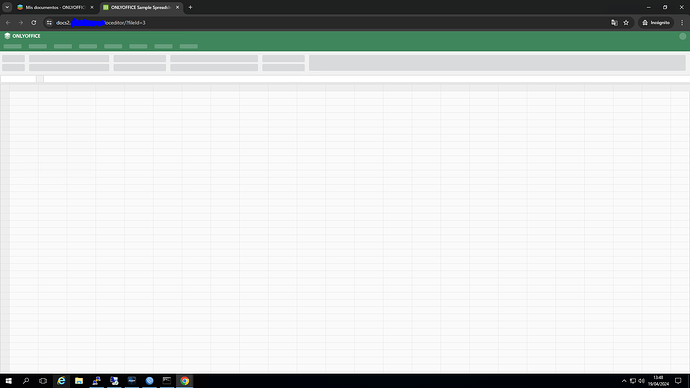This screenshot has width=690, height=388.
Task: Open Task View on the taskbar
Action: click(43, 381)
